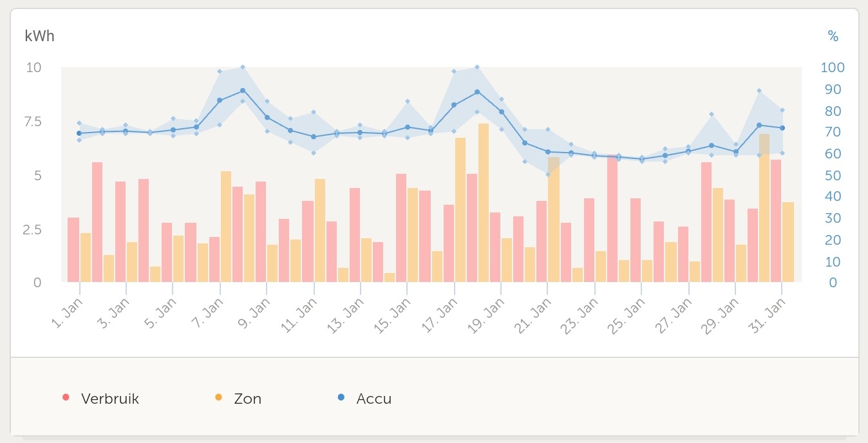Toggle the Verbruik series via its legend label
This screenshot has height=443, width=868.
[110, 399]
